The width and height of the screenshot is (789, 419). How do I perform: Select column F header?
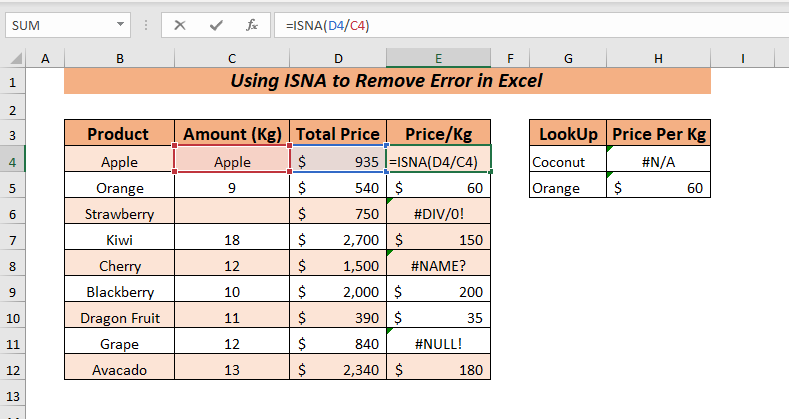click(510, 59)
